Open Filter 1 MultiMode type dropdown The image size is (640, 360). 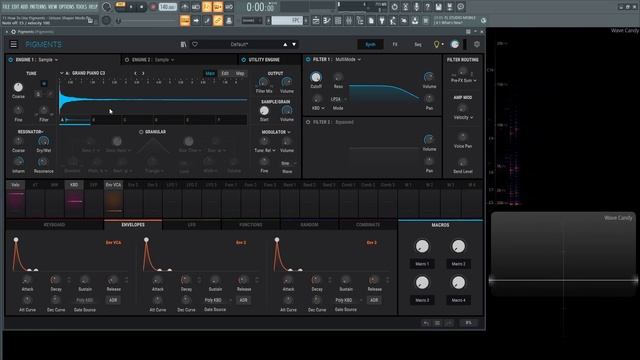[348, 60]
